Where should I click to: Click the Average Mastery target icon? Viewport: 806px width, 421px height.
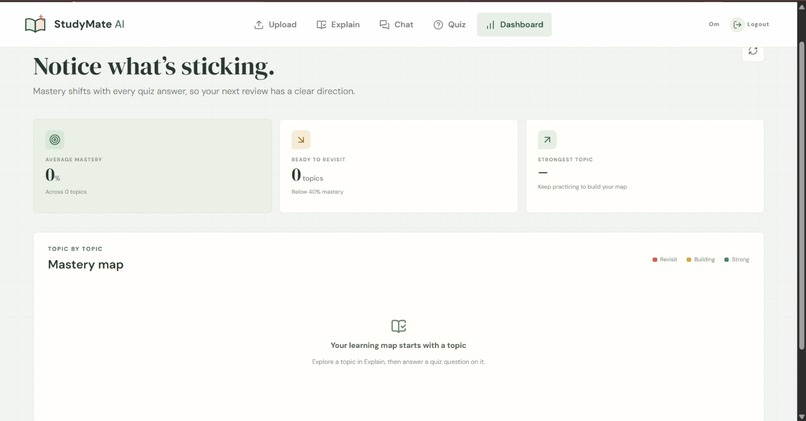pos(54,139)
